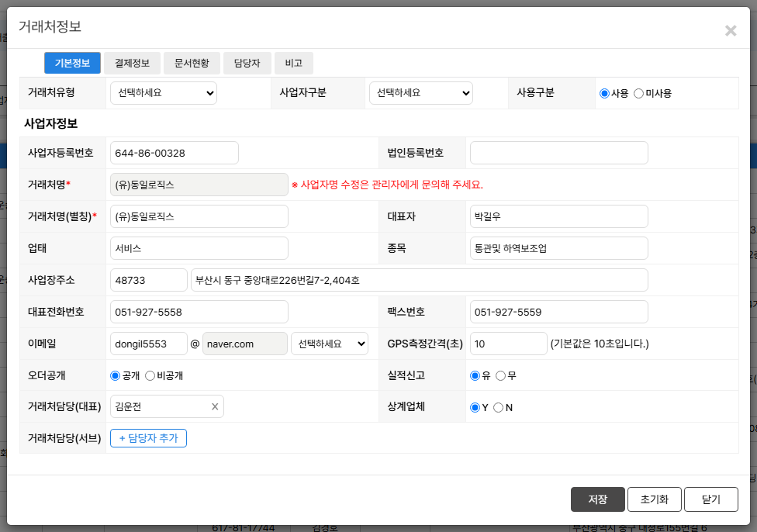757x532 pixels.
Task: Edit the 사업장주소 address field
Action: pos(420,280)
